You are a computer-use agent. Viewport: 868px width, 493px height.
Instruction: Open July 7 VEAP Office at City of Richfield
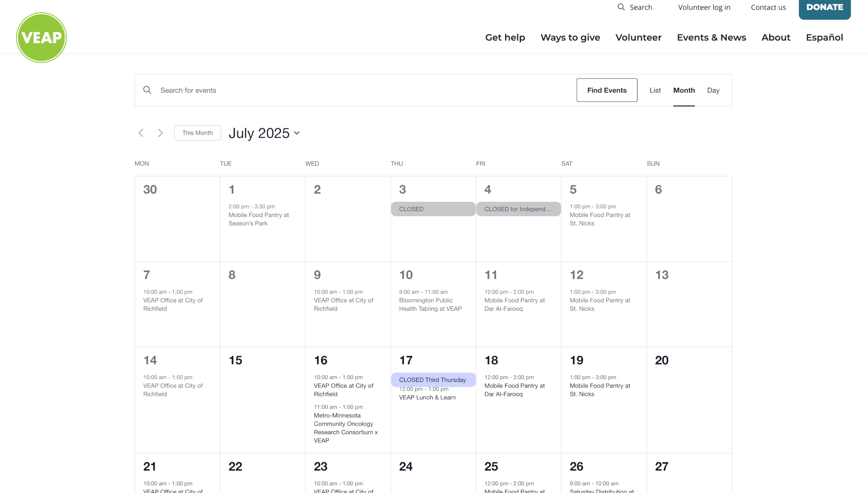click(x=173, y=304)
